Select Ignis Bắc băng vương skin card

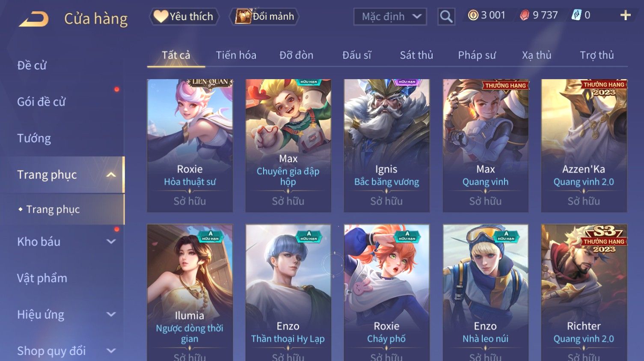coord(386,145)
